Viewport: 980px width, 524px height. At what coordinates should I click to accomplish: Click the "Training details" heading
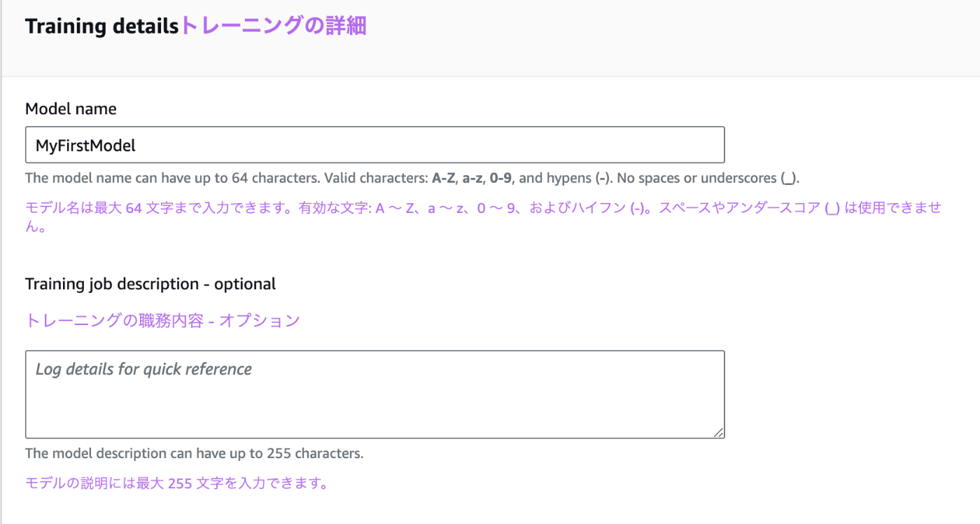[x=102, y=27]
